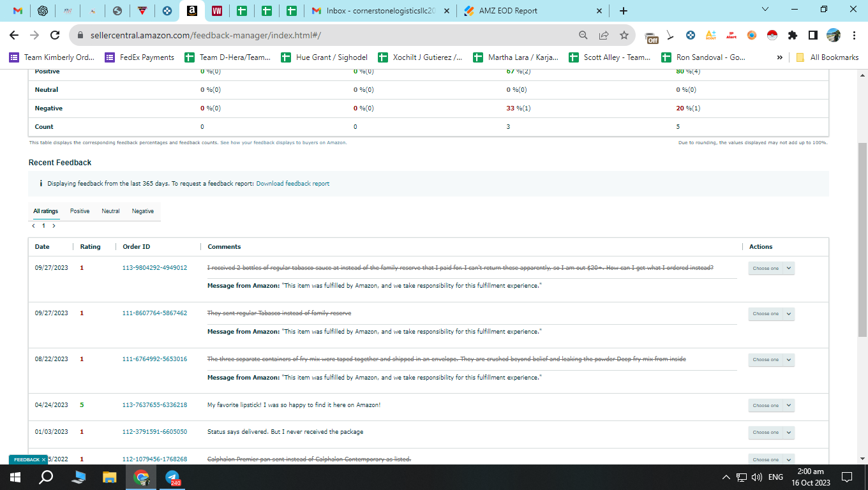This screenshot has width=868, height=490.
Task: Bookmark this page with the star icon
Action: pyautogui.click(x=624, y=35)
